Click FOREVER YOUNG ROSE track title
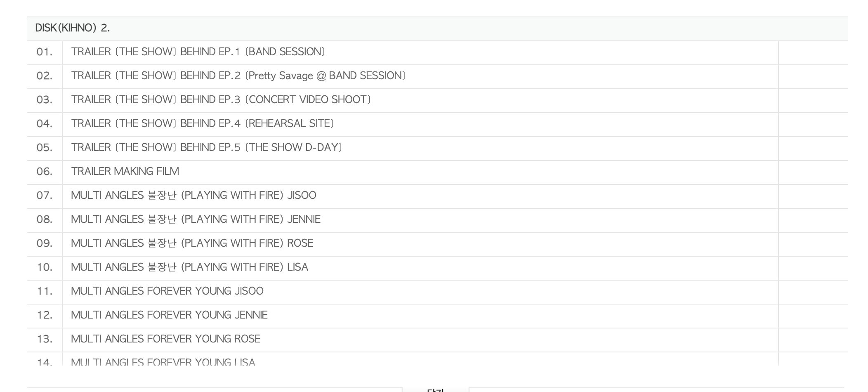868x392 pixels. click(165, 339)
